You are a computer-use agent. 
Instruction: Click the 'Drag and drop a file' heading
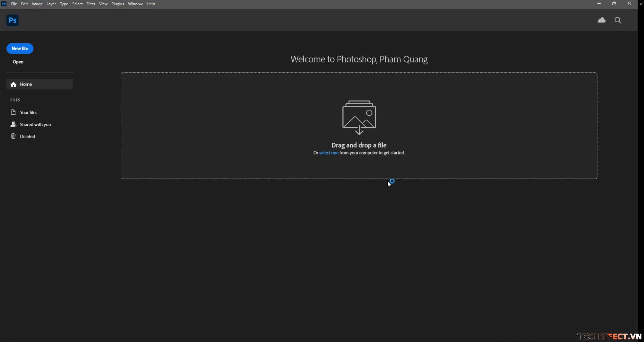pyautogui.click(x=359, y=145)
